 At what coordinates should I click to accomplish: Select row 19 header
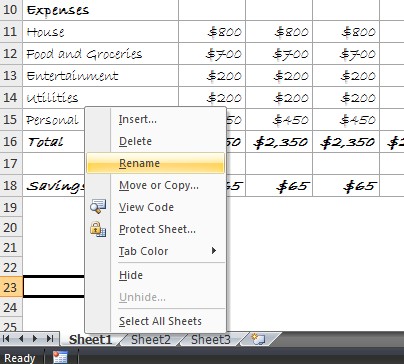[x=11, y=207]
